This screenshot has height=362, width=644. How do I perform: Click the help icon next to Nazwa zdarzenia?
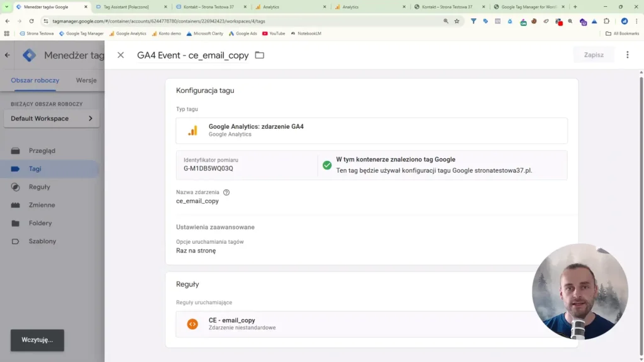[x=226, y=192]
